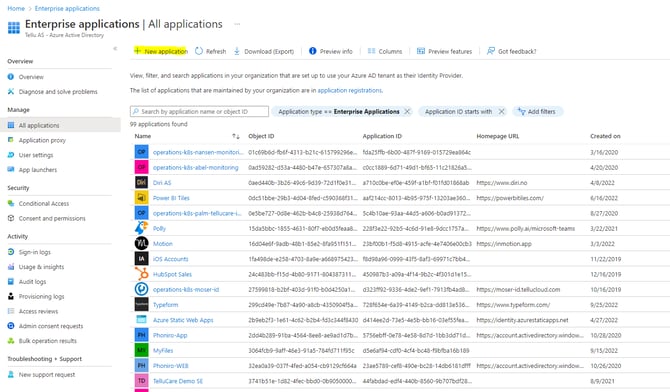Click the Got feedback person icon
This screenshot has height=392, width=670.
[x=491, y=51]
